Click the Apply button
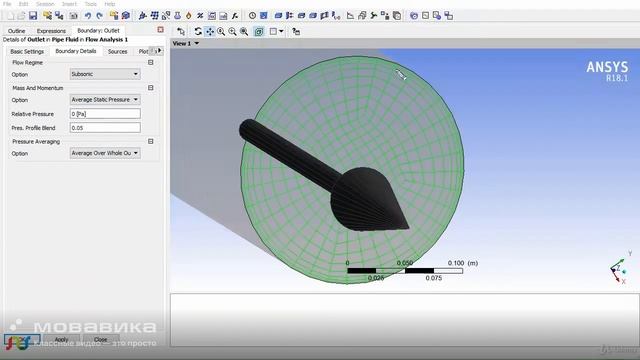The width and height of the screenshot is (640, 360). [61, 339]
